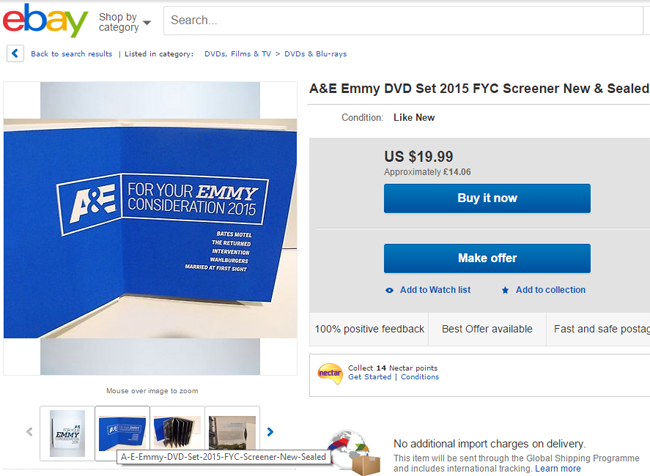Open the Nectar Conditions link

click(420, 378)
